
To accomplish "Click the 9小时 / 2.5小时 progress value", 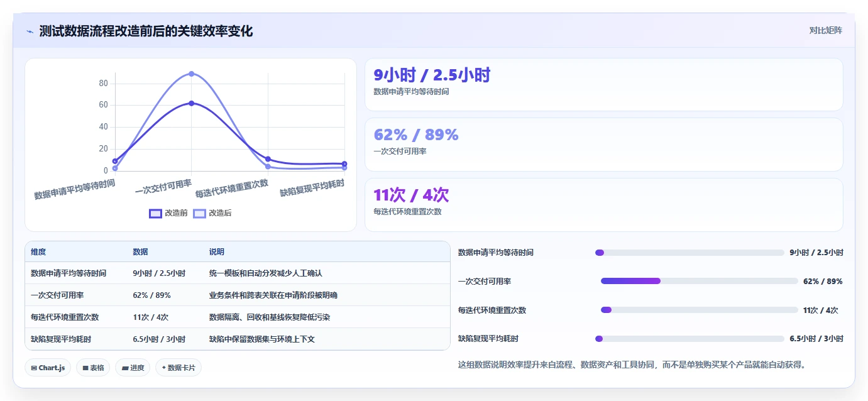I will 816,253.
